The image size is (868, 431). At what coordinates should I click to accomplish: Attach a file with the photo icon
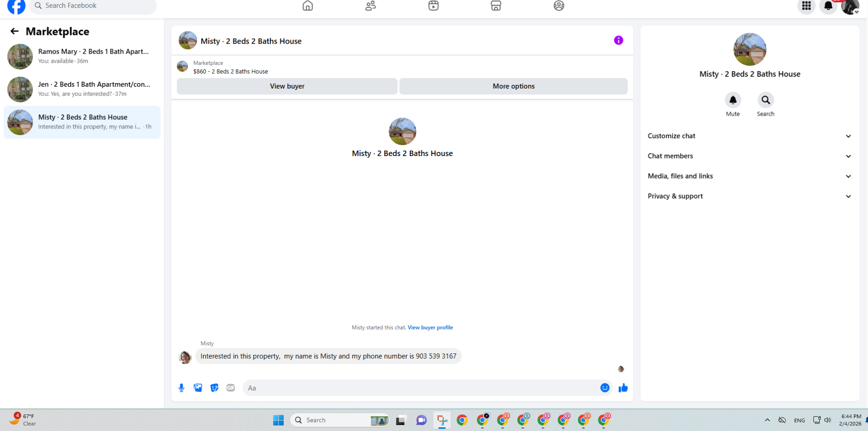(198, 388)
